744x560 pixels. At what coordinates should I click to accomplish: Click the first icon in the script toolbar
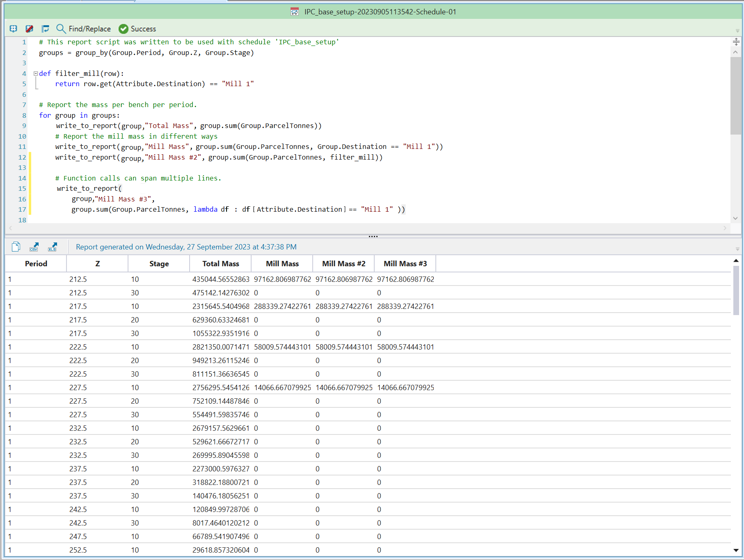click(13, 29)
